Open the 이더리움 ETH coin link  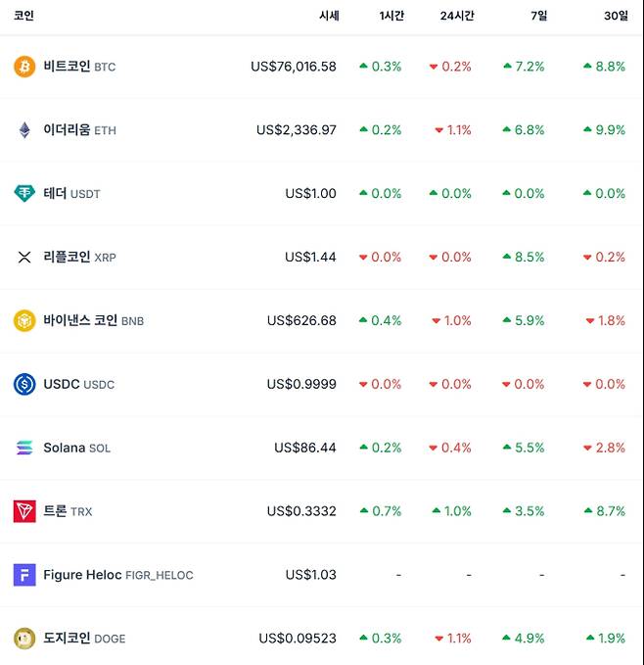pyautogui.click(x=78, y=130)
